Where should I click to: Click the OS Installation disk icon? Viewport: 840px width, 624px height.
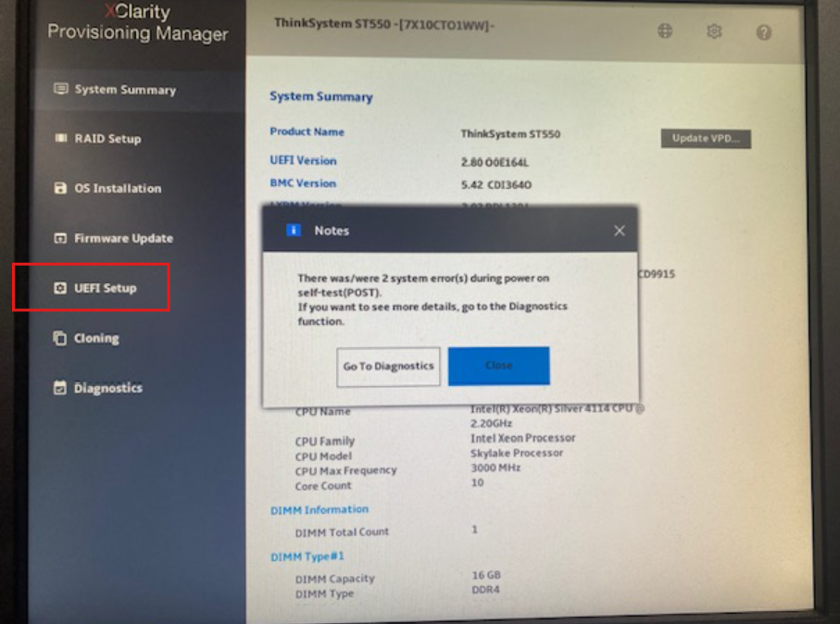click(x=60, y=188)
